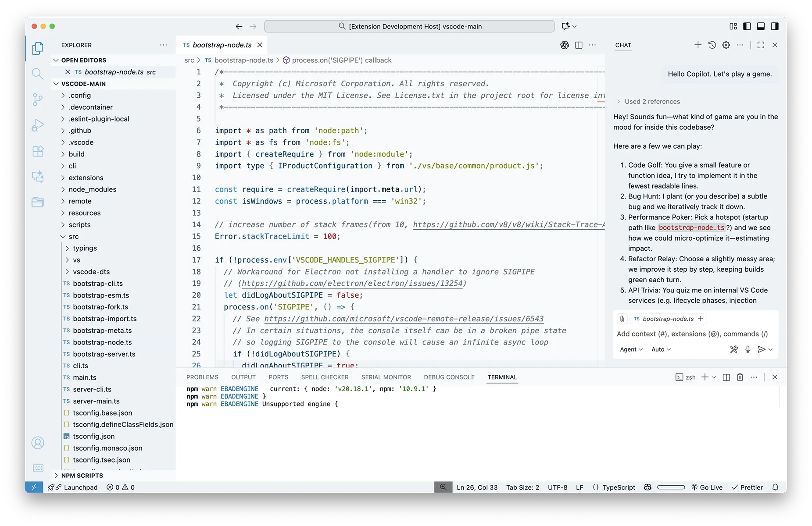Open the Auto model picker in chat
Screen dimensions: 812x526
661,349
